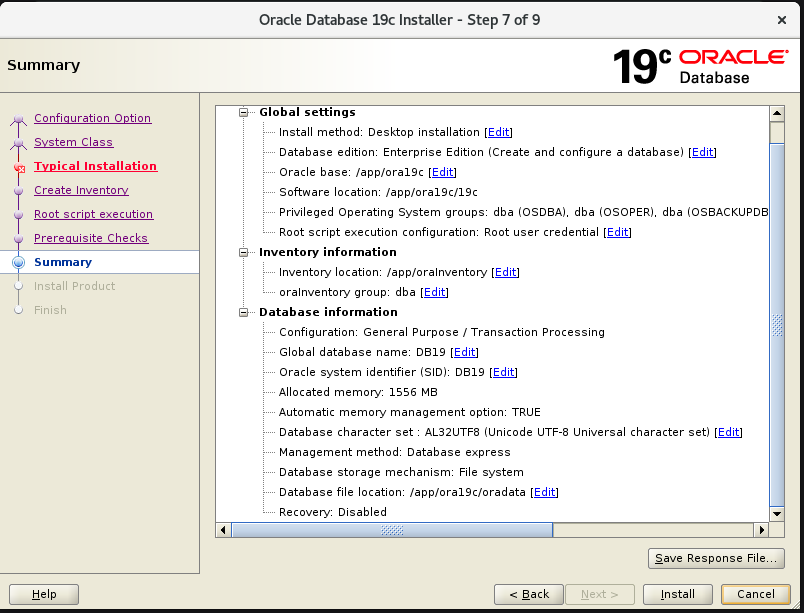Screen dimensions: 804x613
Task: Select the Software location row
Action: [378, 192]
